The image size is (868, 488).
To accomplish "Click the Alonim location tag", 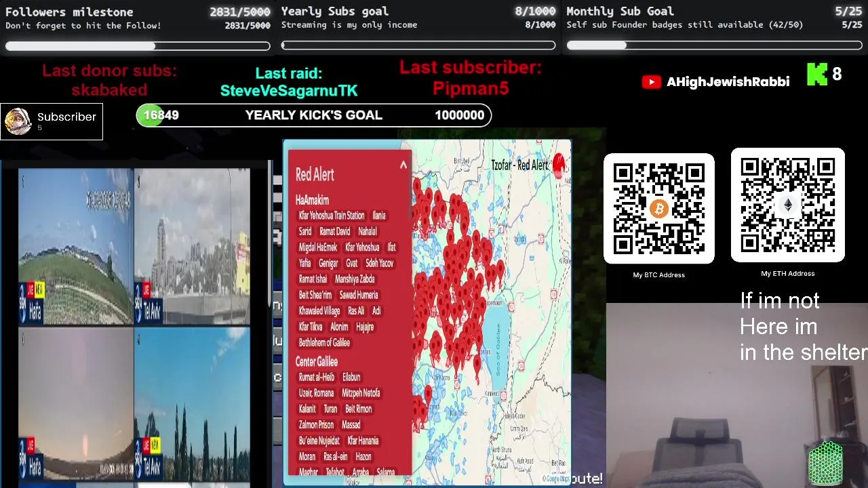I will (x=339, y=327).
